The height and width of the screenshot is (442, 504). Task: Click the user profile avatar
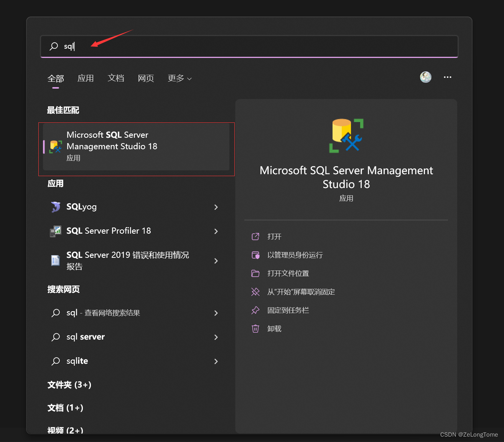(426, 77)
